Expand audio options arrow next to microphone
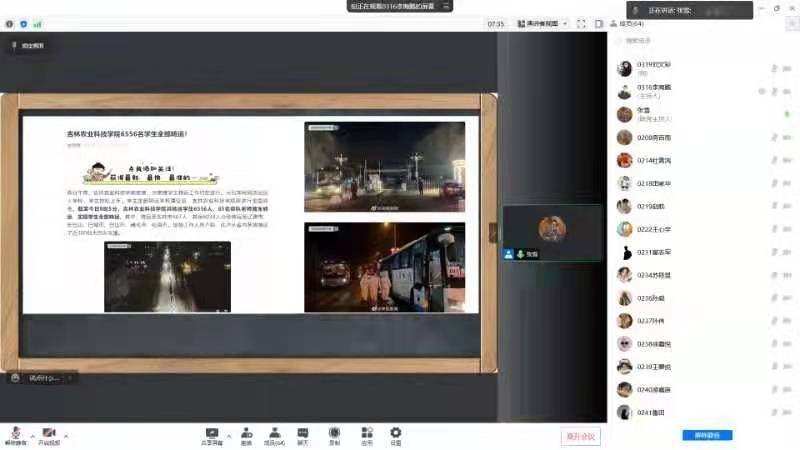The height and width of the screenshot is (450, 800). [32, 436]
